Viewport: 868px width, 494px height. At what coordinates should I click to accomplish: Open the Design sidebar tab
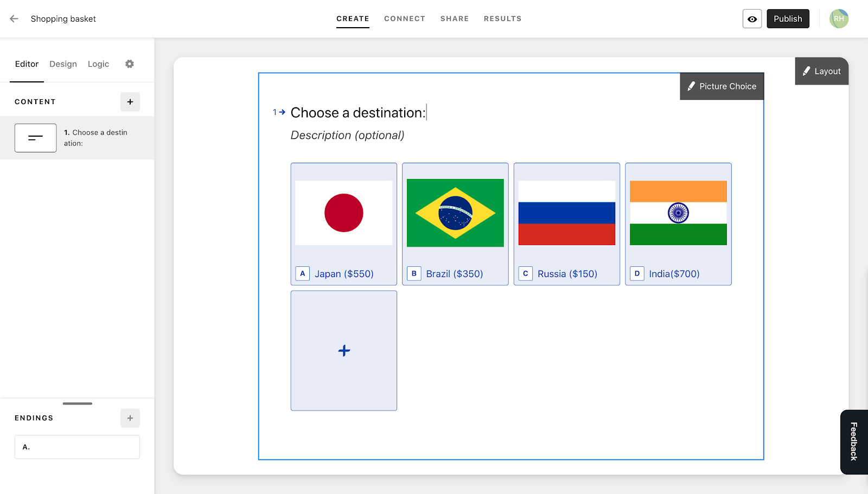(x=63, y=64)
